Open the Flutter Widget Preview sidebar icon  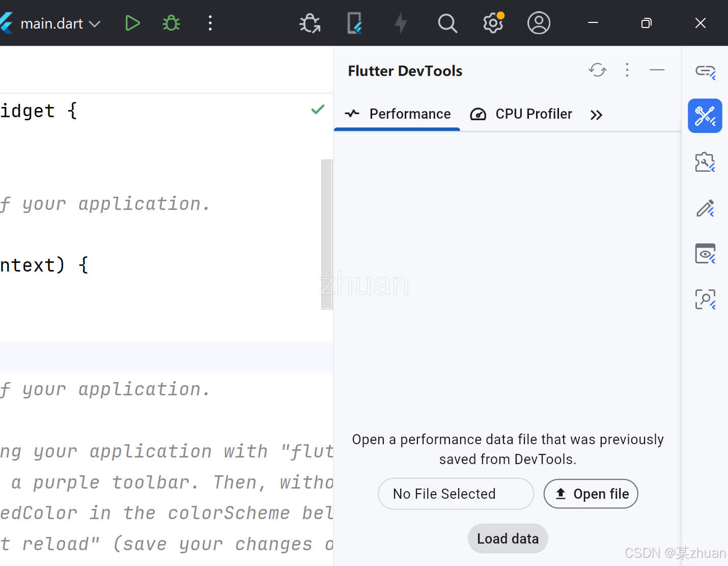(x=705, y=253)
